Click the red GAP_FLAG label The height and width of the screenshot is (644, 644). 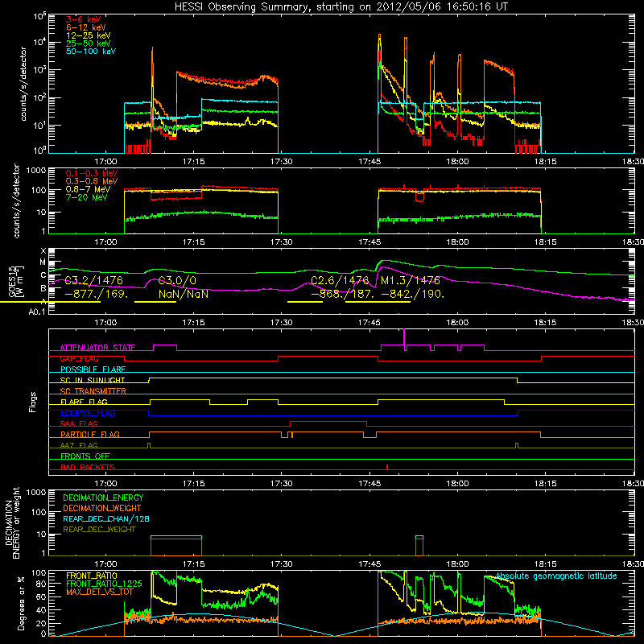click(x=79, y=358)
